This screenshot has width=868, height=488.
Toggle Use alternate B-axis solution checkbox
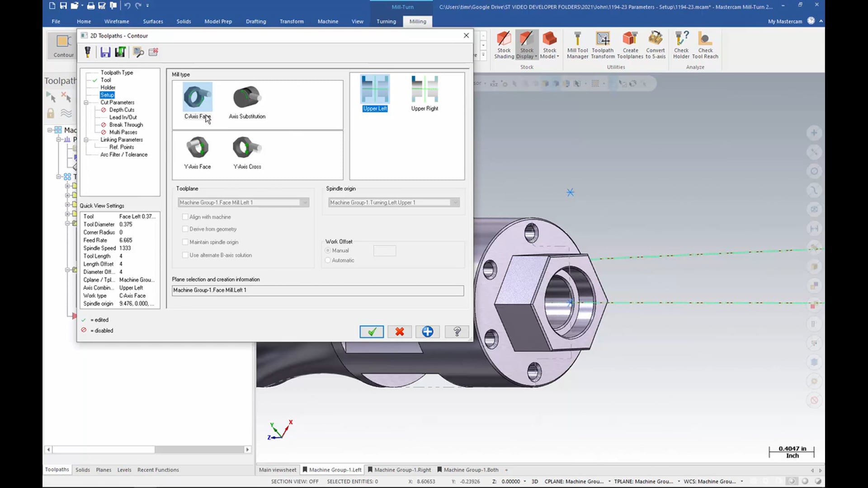click(x=185, y=255)
